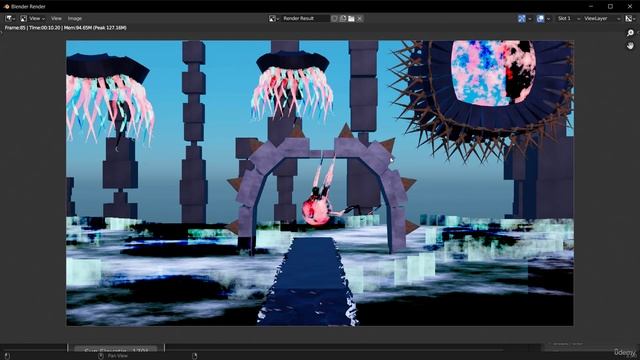Open the image browse dropdown beside Render Result
Viewport: 640px width, 360px height.
point(274,18)
